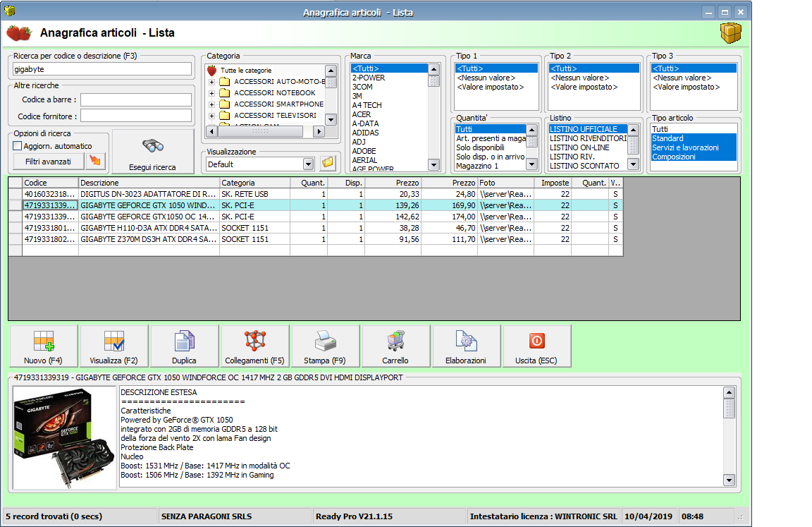Image resolution: width=812 pixels, height=527 pixels.
Task: Select A4 TECH in the Marca list
Action: pos(389,105)
